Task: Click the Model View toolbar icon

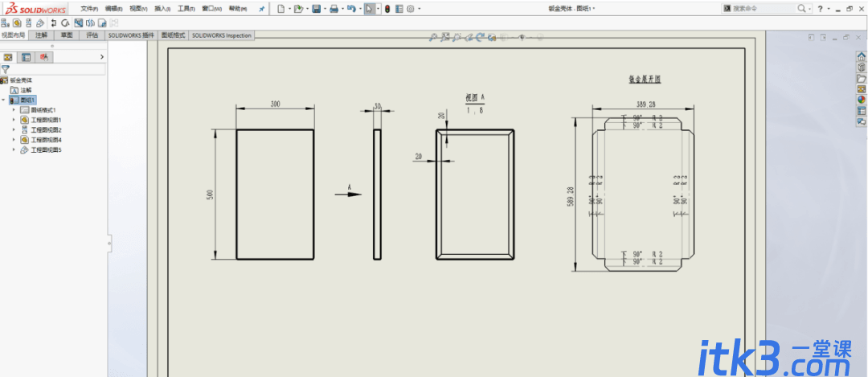Action: (x=17, y=23)
